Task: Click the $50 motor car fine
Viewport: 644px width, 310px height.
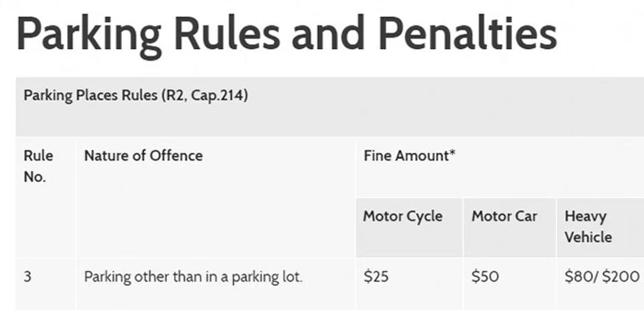Action: (x=485, y=276)
